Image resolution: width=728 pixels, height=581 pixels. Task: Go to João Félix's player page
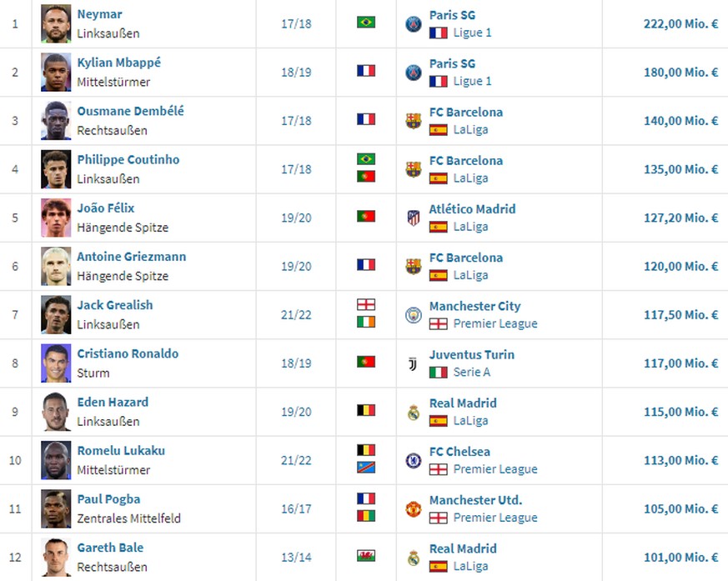[x=105, y=208]
